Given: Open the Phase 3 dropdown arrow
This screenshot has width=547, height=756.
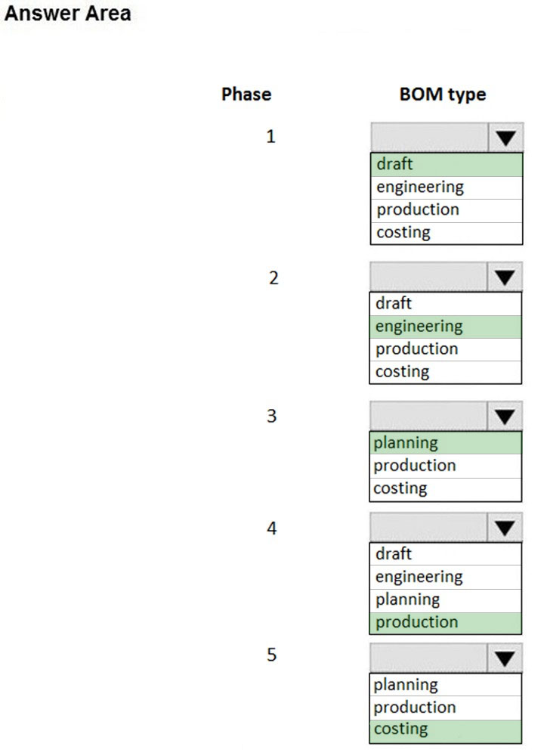Looking at the screenshot, I should 505,416.
